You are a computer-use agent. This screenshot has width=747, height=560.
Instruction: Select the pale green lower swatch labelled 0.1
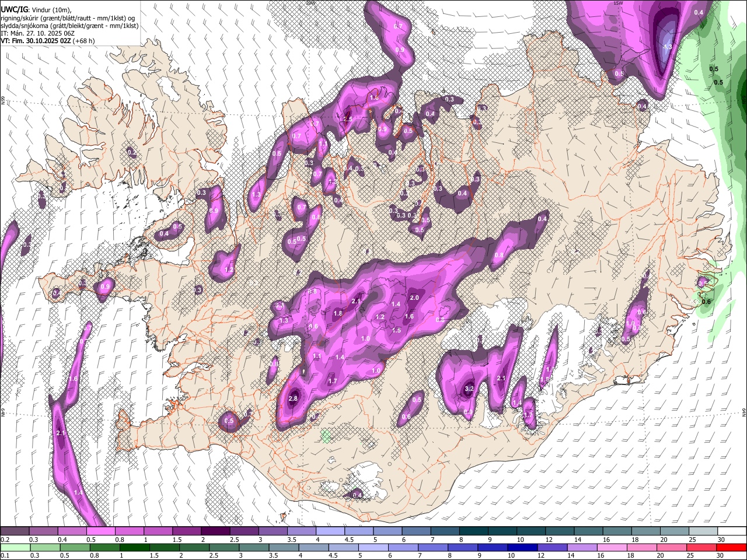(x=15, y=548)
